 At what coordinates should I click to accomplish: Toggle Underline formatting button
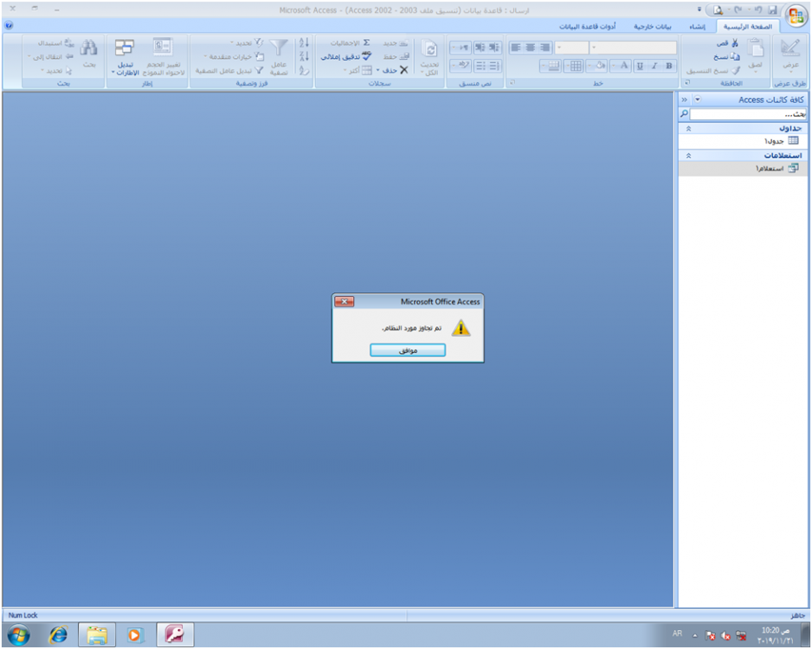[640, 66]
